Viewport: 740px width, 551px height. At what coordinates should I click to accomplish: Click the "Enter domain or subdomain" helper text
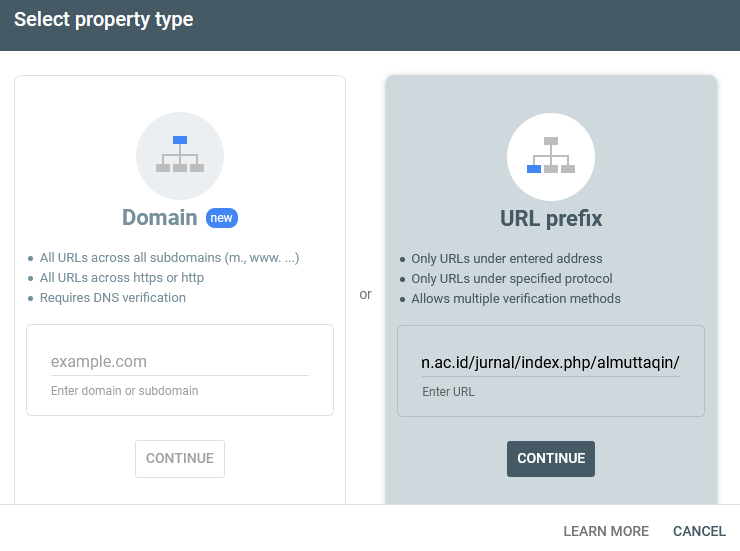coord(125,391)
